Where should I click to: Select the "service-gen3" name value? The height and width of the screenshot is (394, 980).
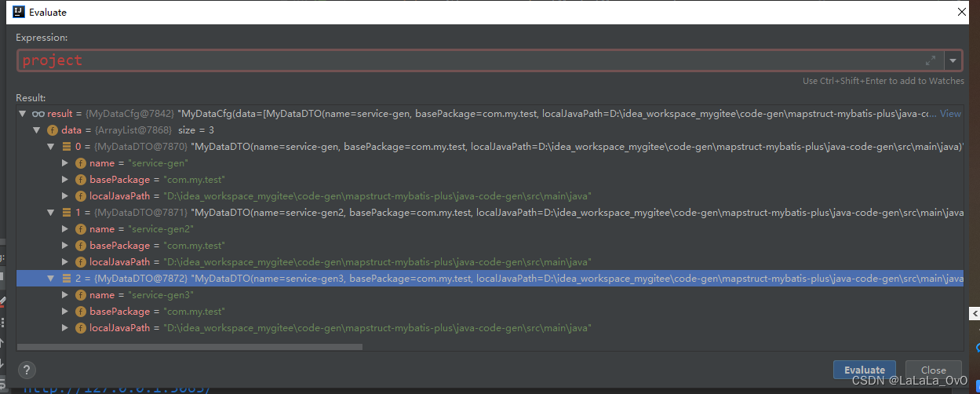click(161, 295)
